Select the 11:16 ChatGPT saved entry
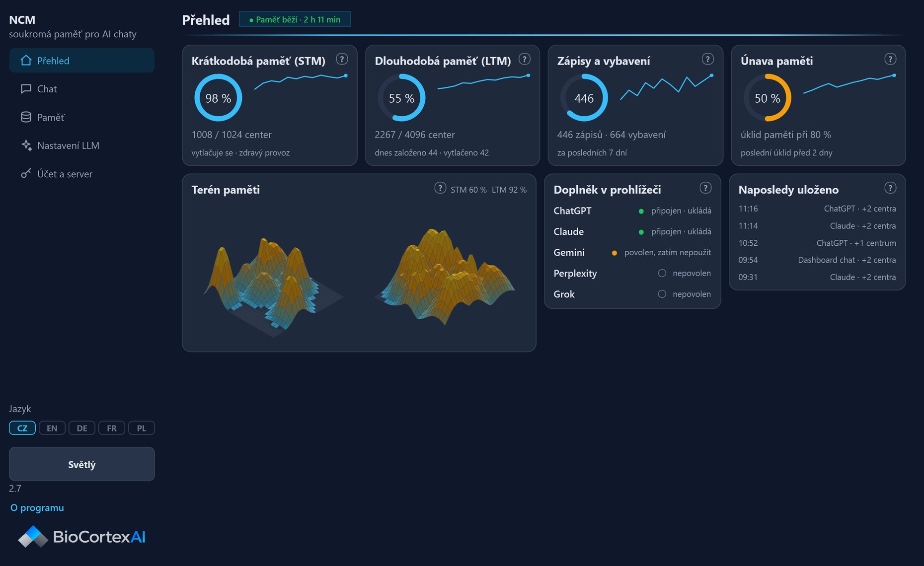 click(817, 209)
